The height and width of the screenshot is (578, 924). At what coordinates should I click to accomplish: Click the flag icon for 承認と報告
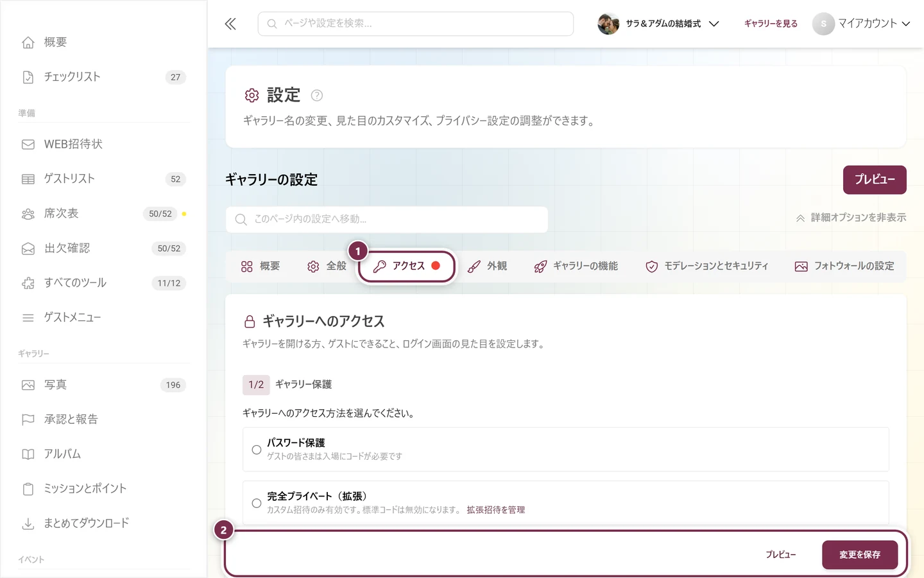28,420
